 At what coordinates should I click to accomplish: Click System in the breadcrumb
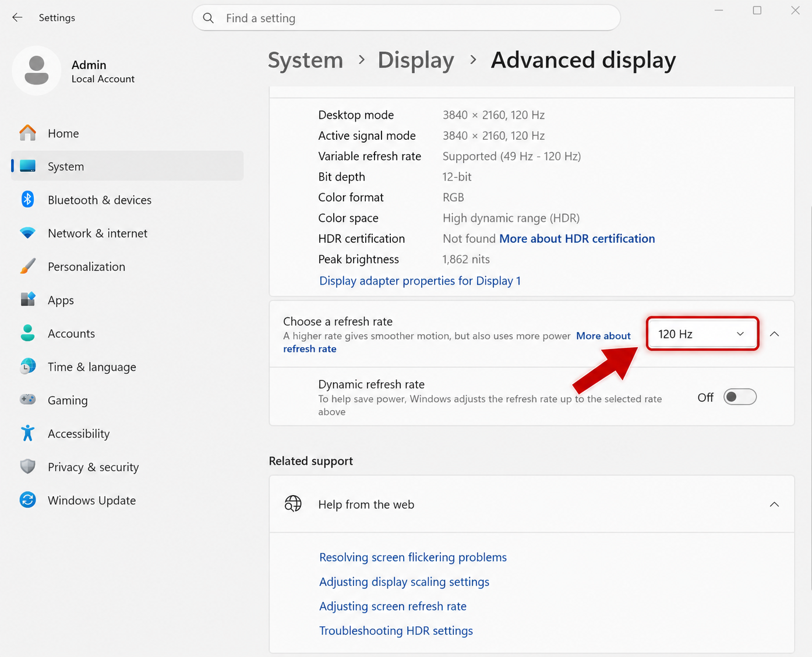pos(305,60)
